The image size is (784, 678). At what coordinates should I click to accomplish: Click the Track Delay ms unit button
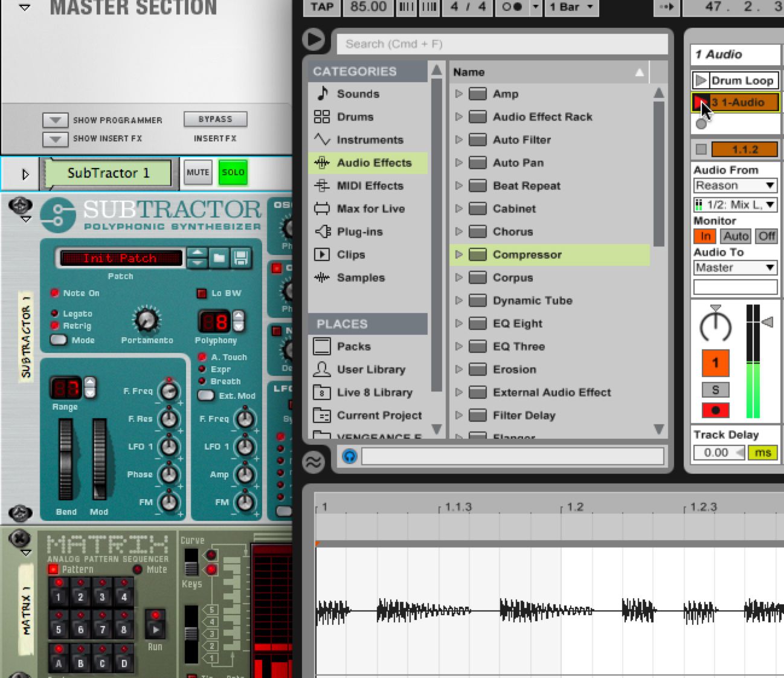763,453
